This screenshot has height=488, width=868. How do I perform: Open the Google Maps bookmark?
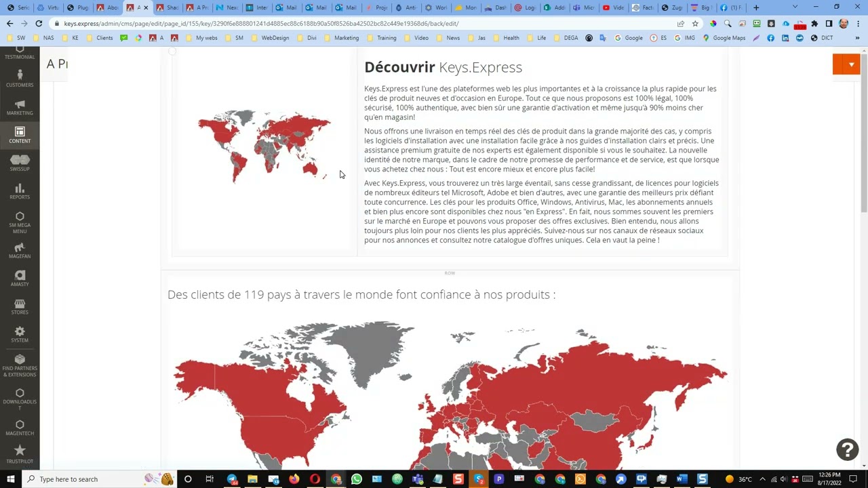tap(724, 38)
